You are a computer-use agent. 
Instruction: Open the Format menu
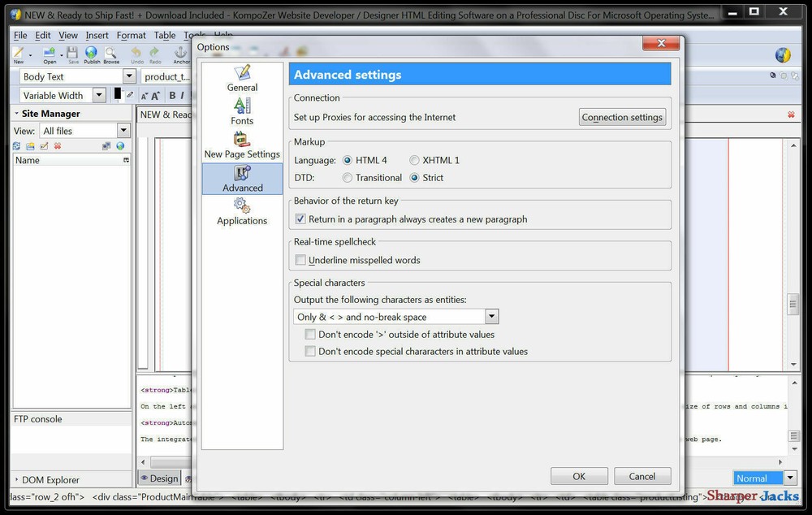(131, 35)
